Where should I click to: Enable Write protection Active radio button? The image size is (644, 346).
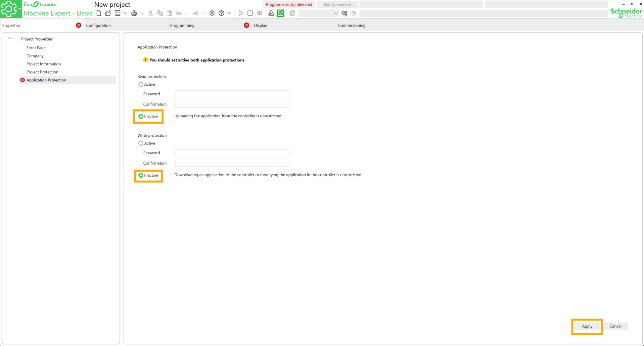click(x=141, y=143)
